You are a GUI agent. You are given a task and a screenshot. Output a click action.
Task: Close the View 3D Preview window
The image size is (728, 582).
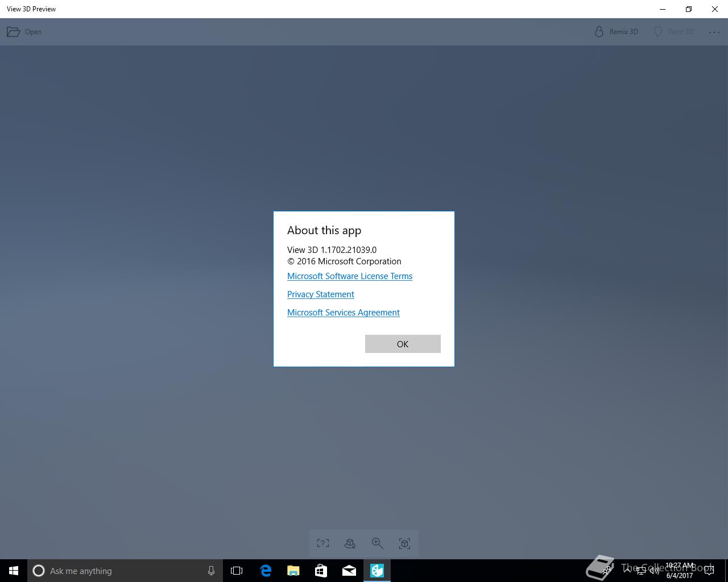click(715, 9)
